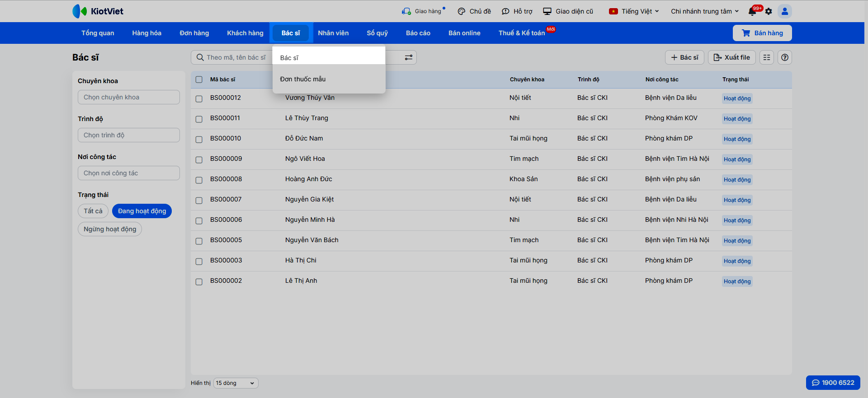Sort by the Trạng thái column header

736,80
